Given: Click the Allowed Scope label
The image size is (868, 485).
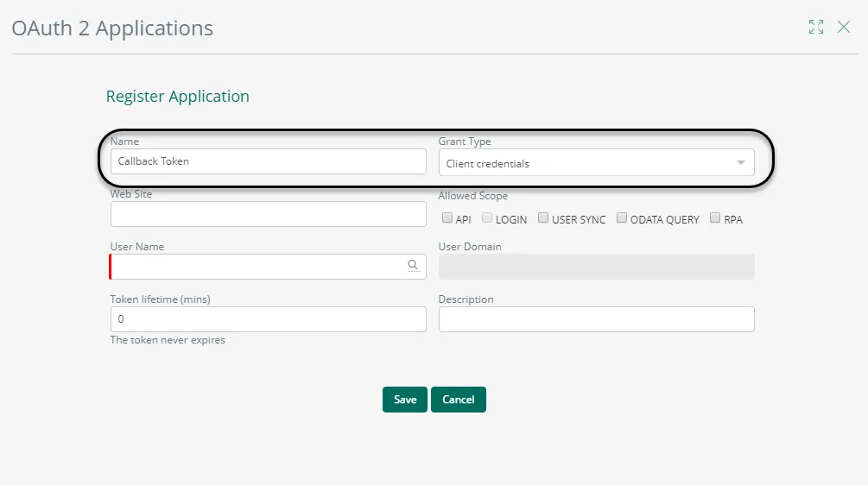Looking at the screenshot, I should point(472,196).
